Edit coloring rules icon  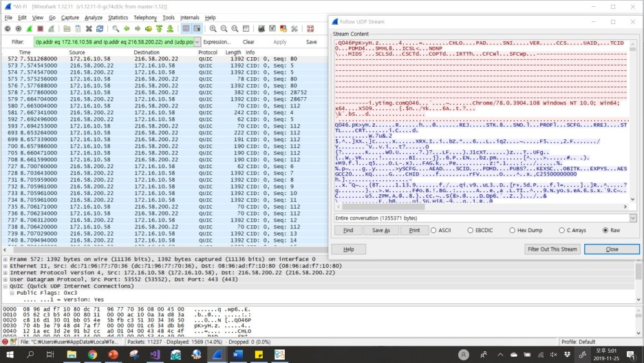tap(283, 29)
